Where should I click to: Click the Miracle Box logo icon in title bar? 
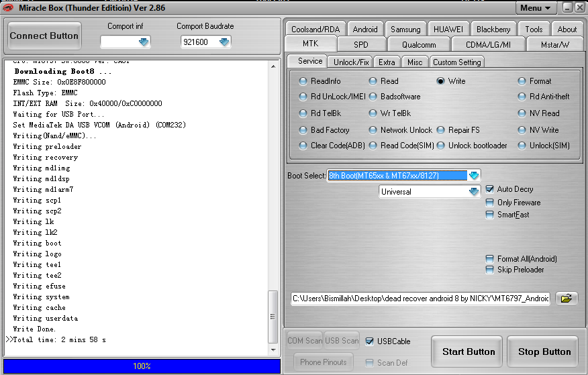[x=8, y=7]
